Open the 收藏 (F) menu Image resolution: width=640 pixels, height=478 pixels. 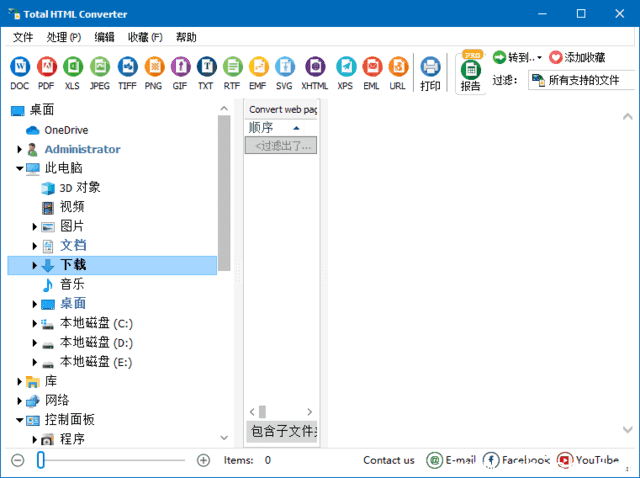tap(145, 37)
